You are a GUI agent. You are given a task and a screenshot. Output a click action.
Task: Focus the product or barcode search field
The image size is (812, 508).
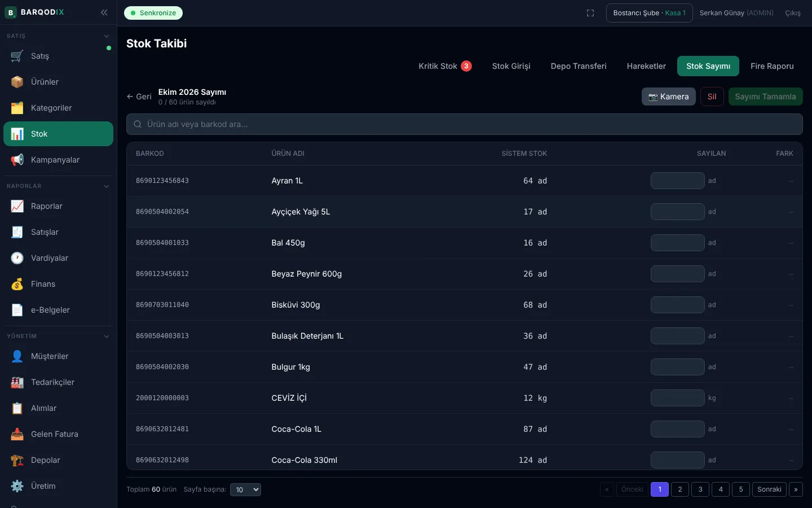(x=465, y=124)
